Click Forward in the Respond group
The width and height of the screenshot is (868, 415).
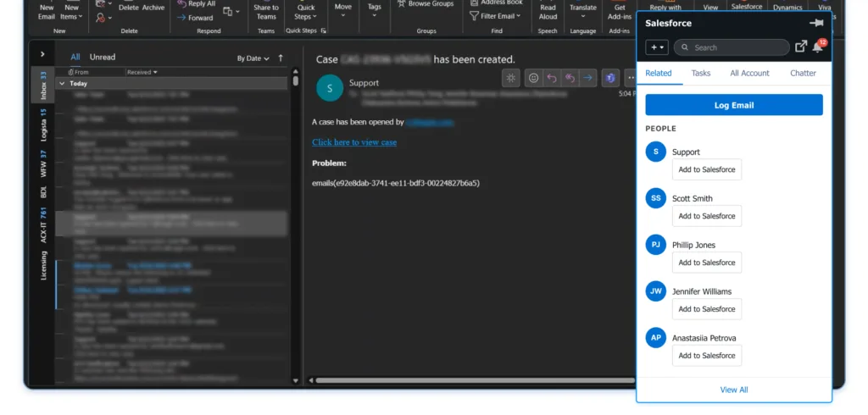click(x=196, y=18)
